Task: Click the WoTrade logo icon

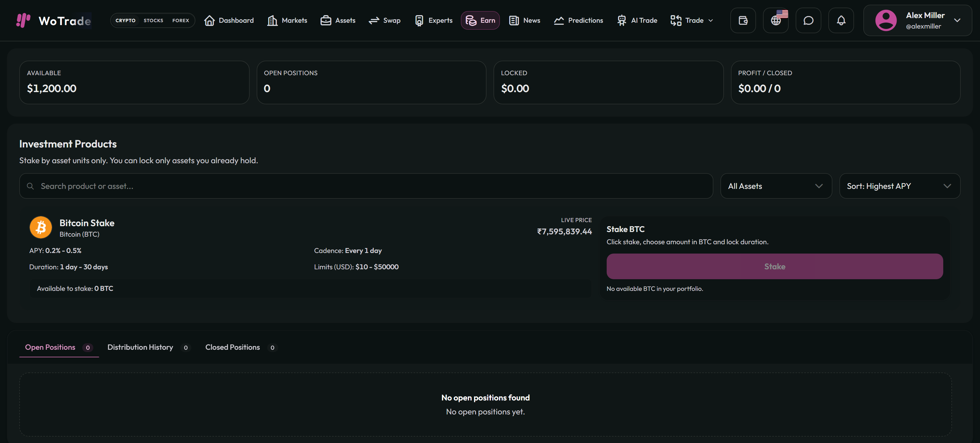Action: (23, 20)
